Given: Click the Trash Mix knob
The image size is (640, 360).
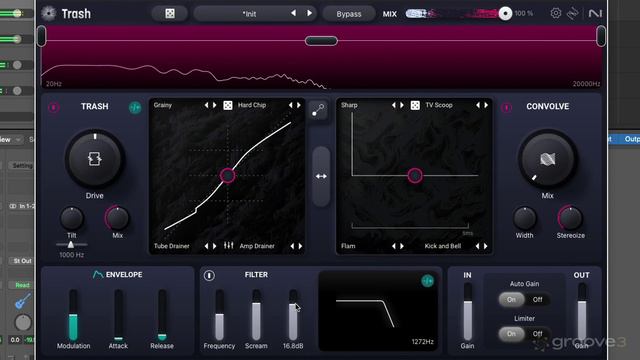Looking at the screenshot, I should click(118, 218).
